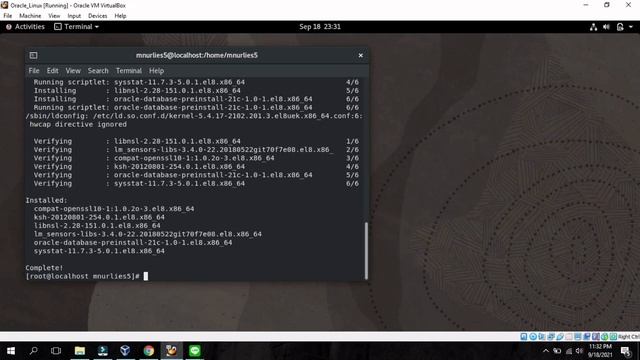Close the terminal window with the X button
640x360 pixels.
(x=360, y=55)
